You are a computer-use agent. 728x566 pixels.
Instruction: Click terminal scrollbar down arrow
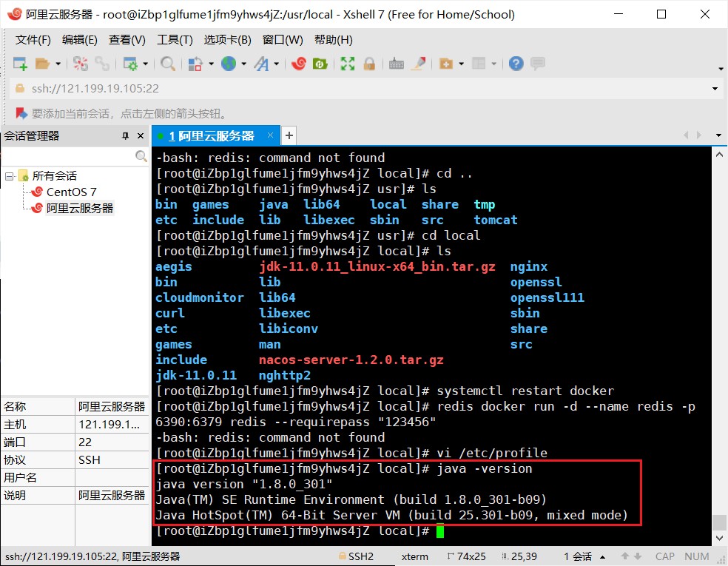(719, 538)
